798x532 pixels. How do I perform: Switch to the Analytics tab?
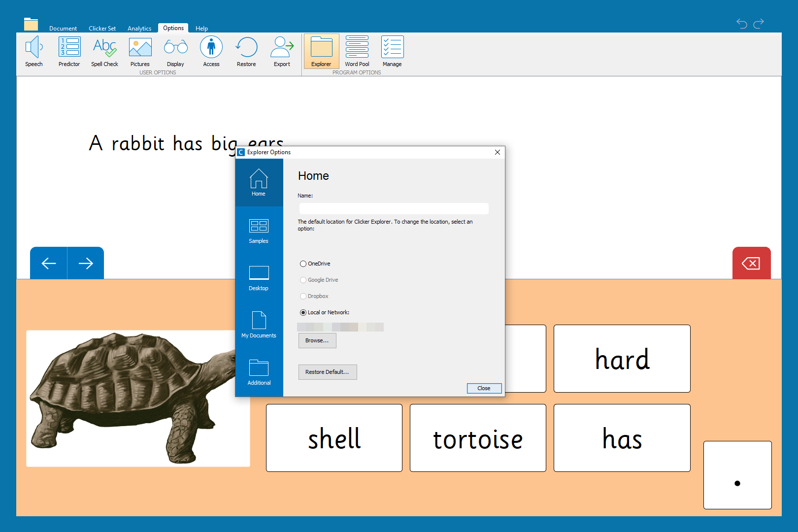(139, 29)
